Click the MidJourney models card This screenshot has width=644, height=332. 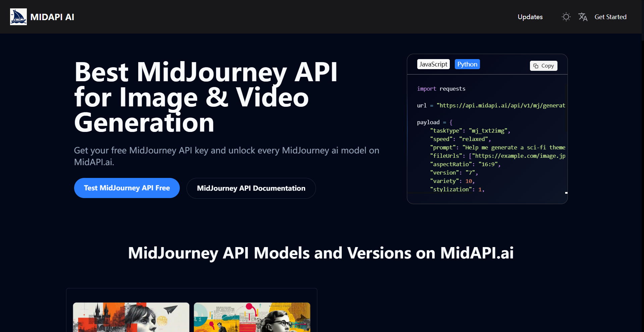tap(191, 309)
